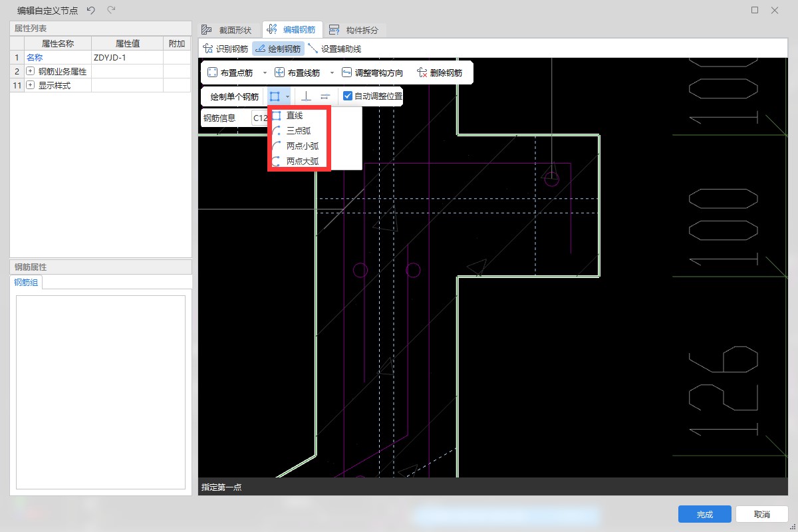Click the 名称 value field ZDYJD-1
This screenshot has height=532, width=798.
(x=126, y=57)
